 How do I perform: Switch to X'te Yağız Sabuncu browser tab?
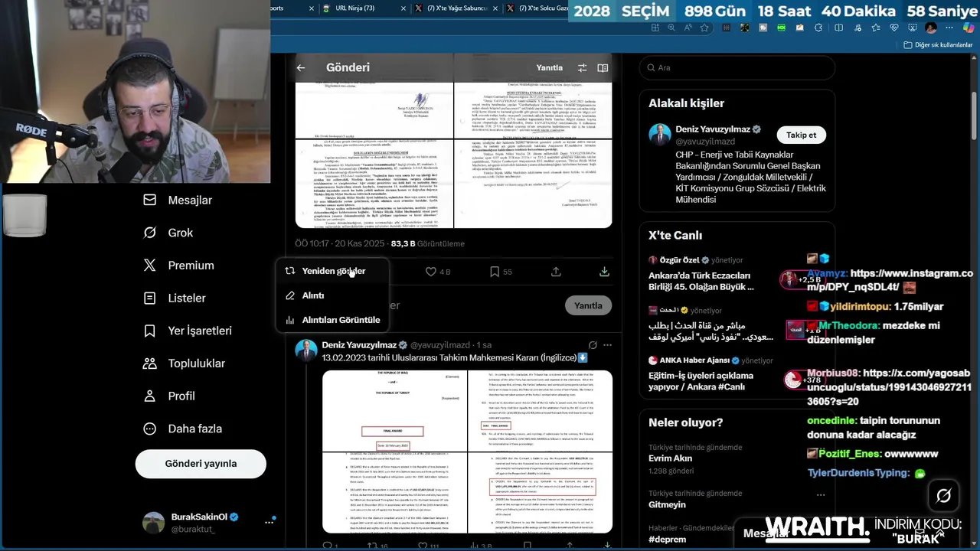click(x=457, y=8)
